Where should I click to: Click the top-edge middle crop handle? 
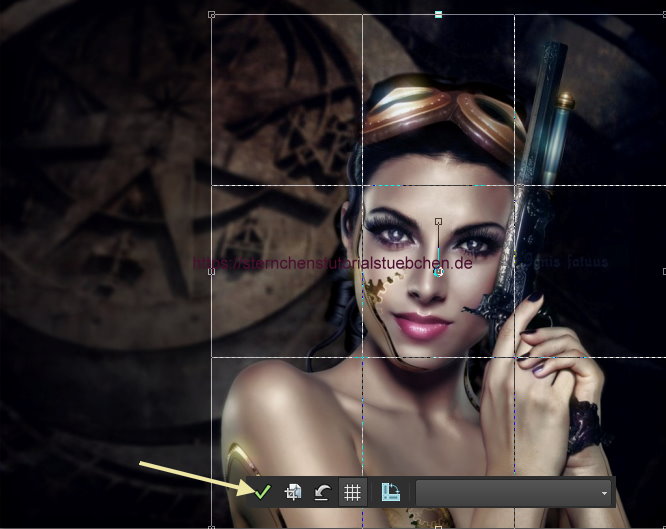click(438, 15)
